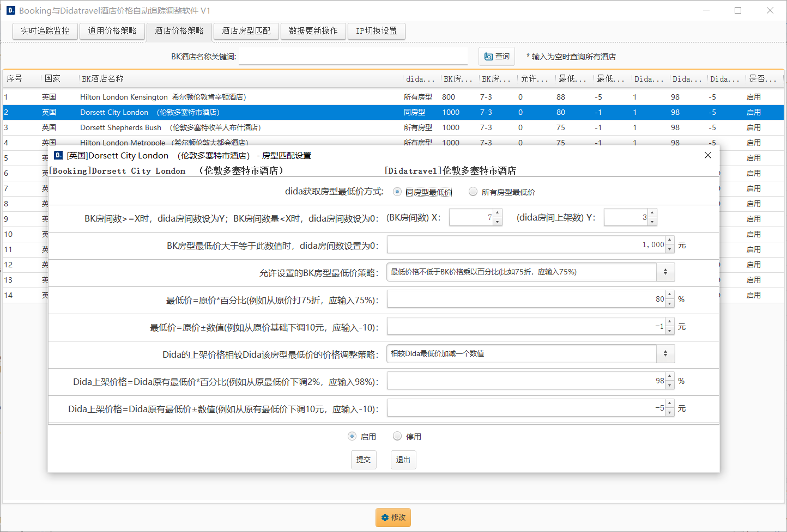787x532 pixels.
Task: Select the Hilton London Metropole row
Action: (x=393, y=141)
